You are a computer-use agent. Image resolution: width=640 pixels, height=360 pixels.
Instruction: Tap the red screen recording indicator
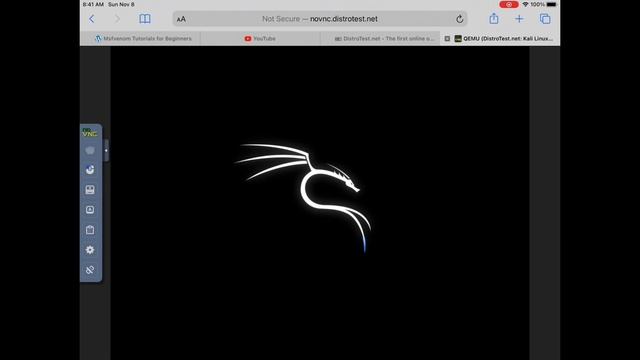click(509, 4)
